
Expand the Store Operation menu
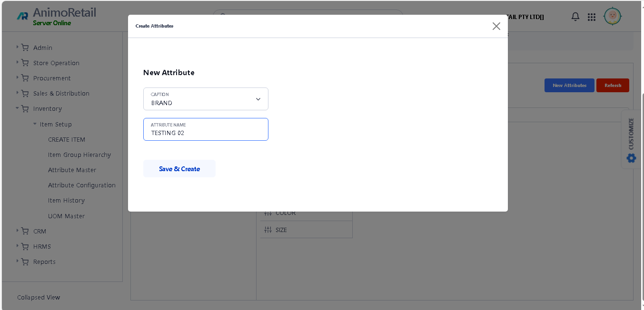coord(18,62)
